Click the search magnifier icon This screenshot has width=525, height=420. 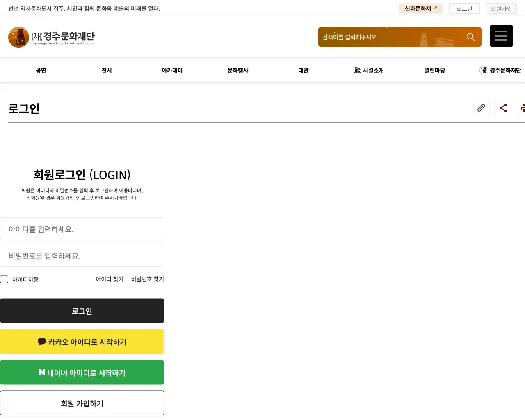[x=470, y=37]
